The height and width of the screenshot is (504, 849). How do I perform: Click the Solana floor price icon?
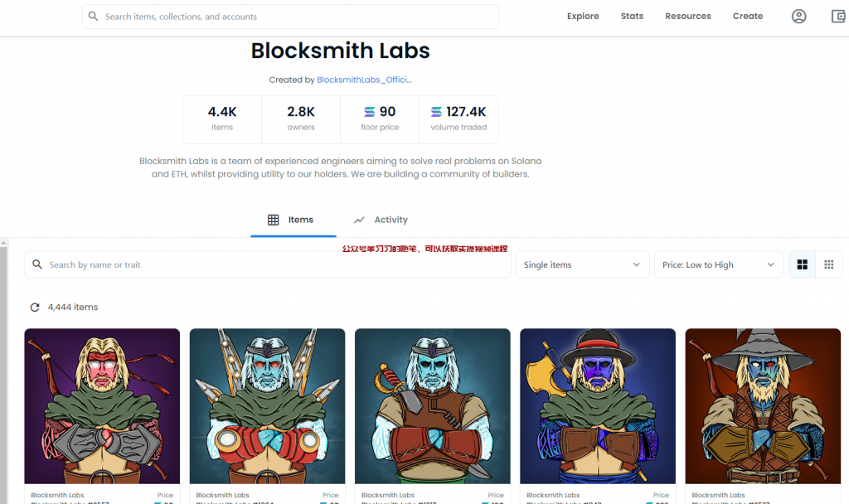pyautogui.click(x=370, y=112)
